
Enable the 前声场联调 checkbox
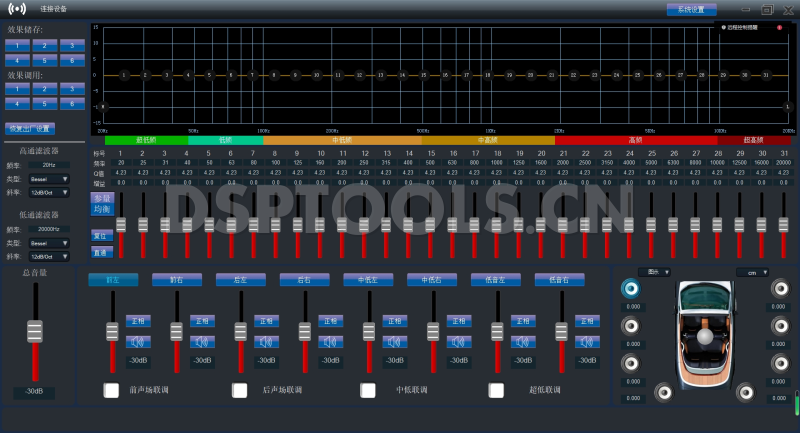coord(112,390)
